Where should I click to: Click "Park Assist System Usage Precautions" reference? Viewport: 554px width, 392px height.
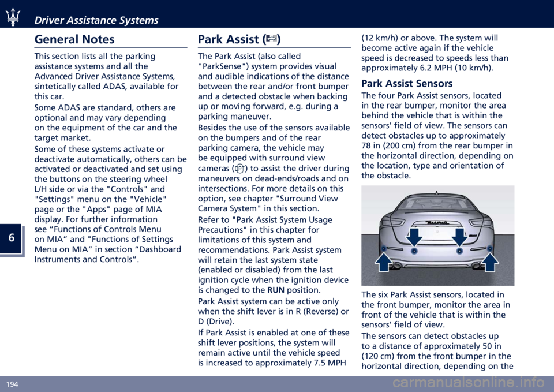pyautogui.click(x=265, y=225)
